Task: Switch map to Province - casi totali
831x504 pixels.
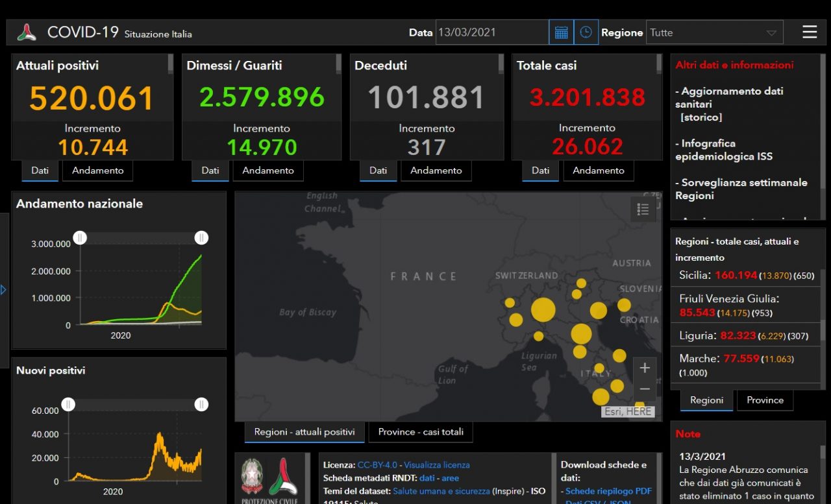Action: [420, 432]
